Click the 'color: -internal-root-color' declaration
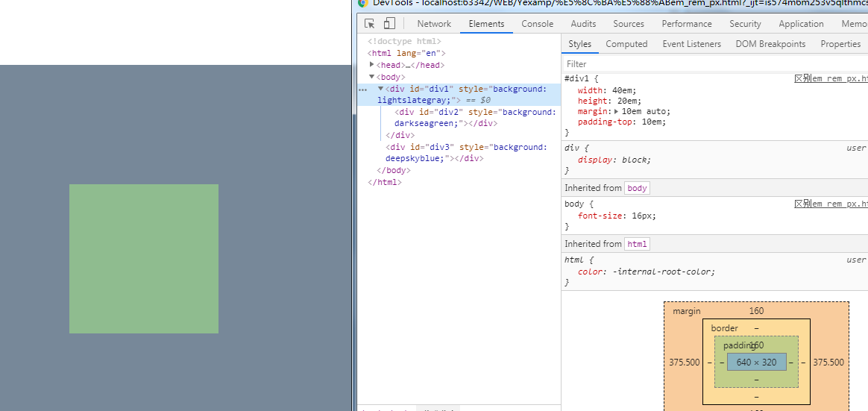The width and height of the screenshot is (868, 411). click(x=647, y=272)
